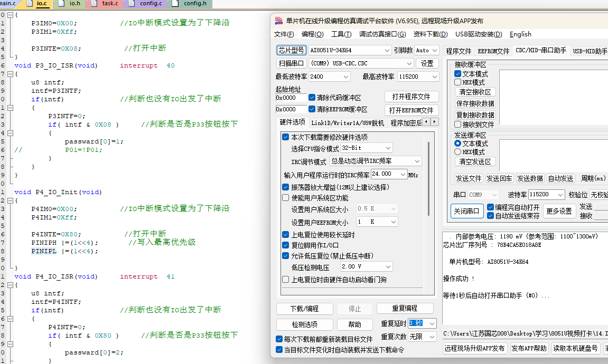608x364 pixels.
Task: Switch to the EEPROM文件 tab
Action: pyautogui.click(x=493, y=51)
